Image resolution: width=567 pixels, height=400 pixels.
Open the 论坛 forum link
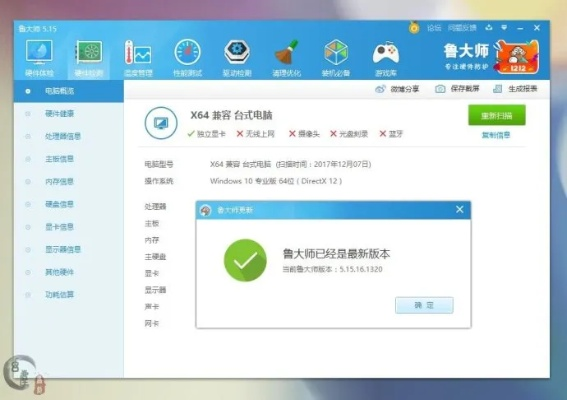(434, 28)
